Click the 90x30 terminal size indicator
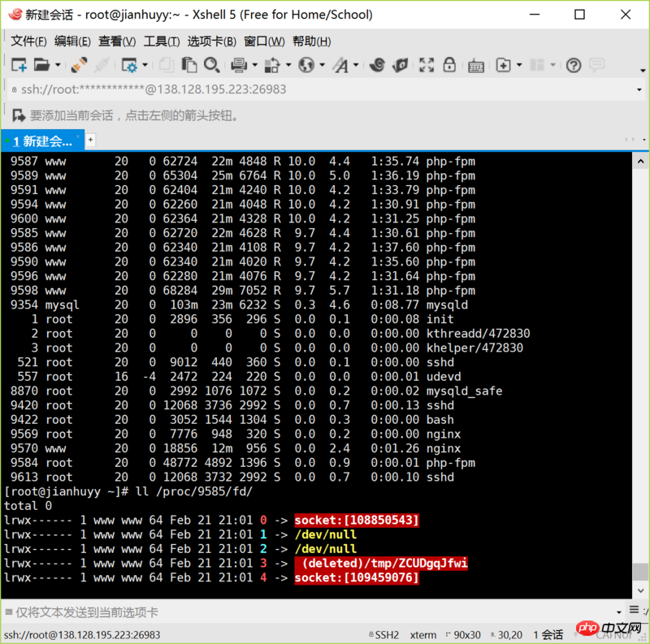Viewport: 650px width, 644px height. pos(463,634)
